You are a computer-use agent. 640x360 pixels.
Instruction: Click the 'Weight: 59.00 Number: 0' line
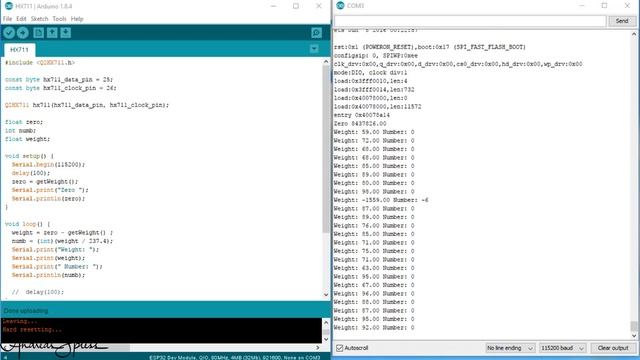pos(374,132)
